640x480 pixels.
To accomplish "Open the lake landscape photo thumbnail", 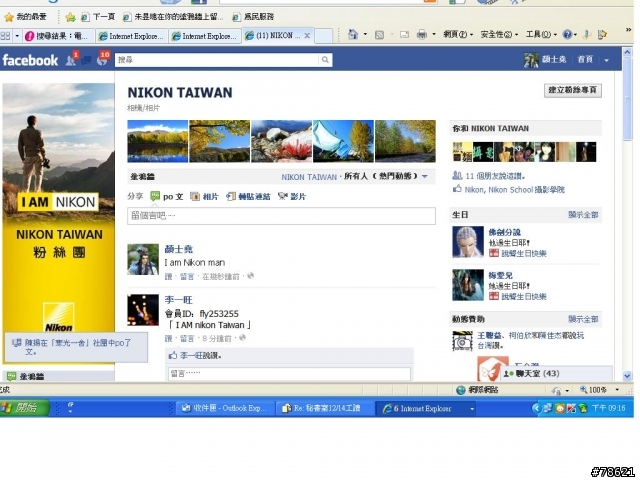I will pos(158,141).
